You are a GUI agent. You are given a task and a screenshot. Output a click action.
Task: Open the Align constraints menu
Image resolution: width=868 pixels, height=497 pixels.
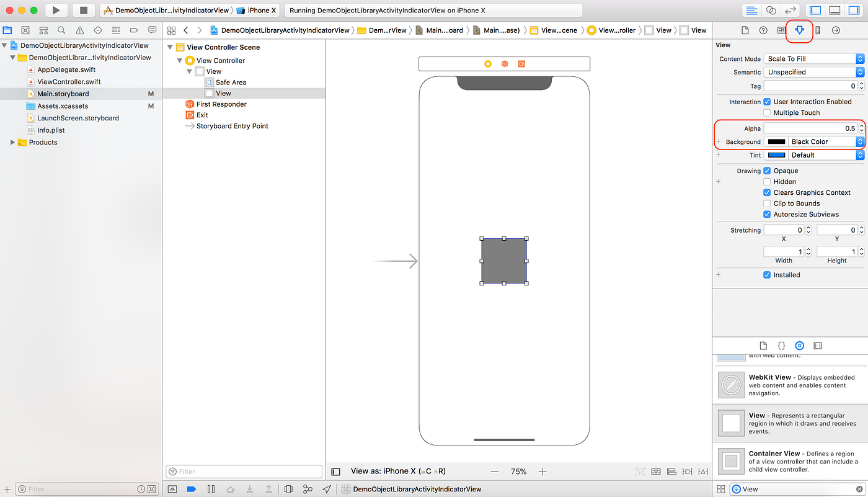tap(672, 472)
